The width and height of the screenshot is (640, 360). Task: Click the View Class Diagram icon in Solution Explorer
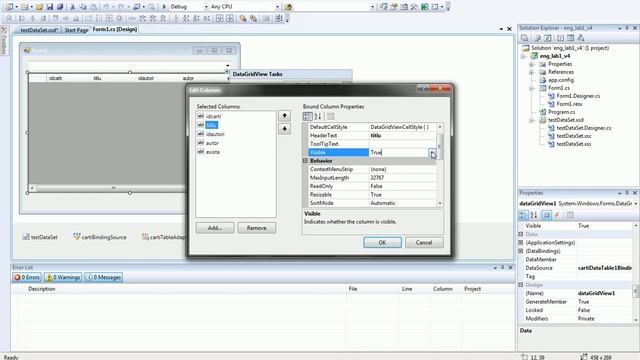click(580, 38)
